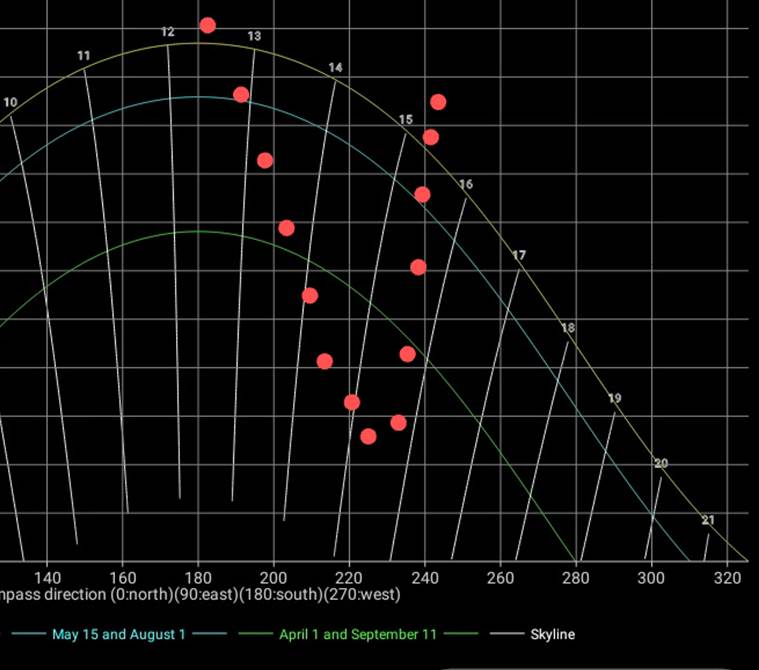Click the hour 12 label on sun path
This screenshot has width=759, height=670.
click(168, 33)
